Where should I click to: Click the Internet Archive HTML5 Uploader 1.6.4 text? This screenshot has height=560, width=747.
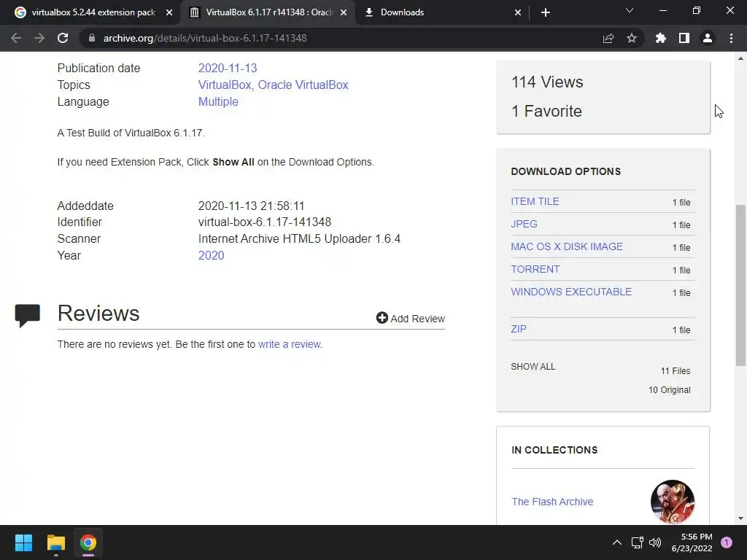(299, 238)
